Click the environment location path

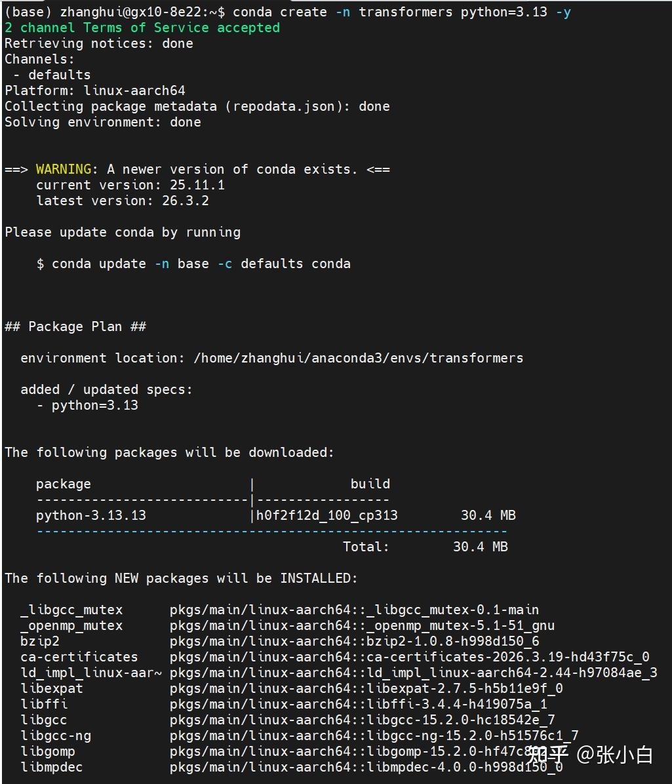pos(358,358)
